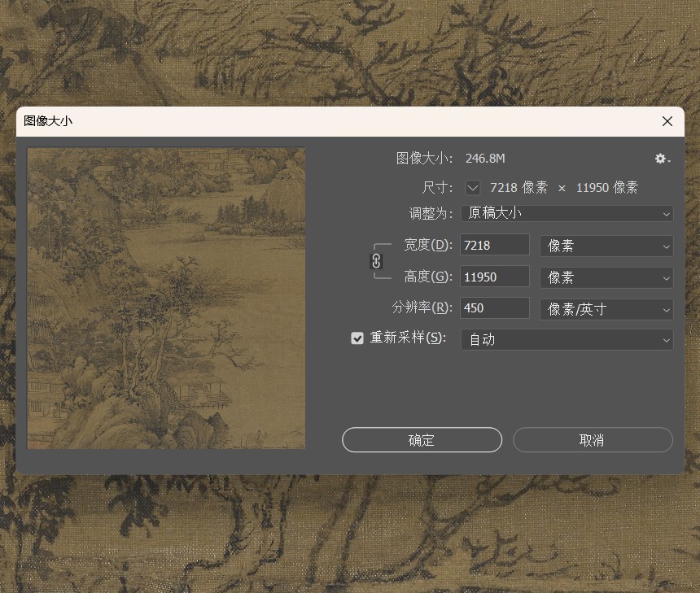Image resolution: width=700 pixels, height=593 pixels.
Task: Click the 宽度(D) label
Action: click(x=428, y=245)
